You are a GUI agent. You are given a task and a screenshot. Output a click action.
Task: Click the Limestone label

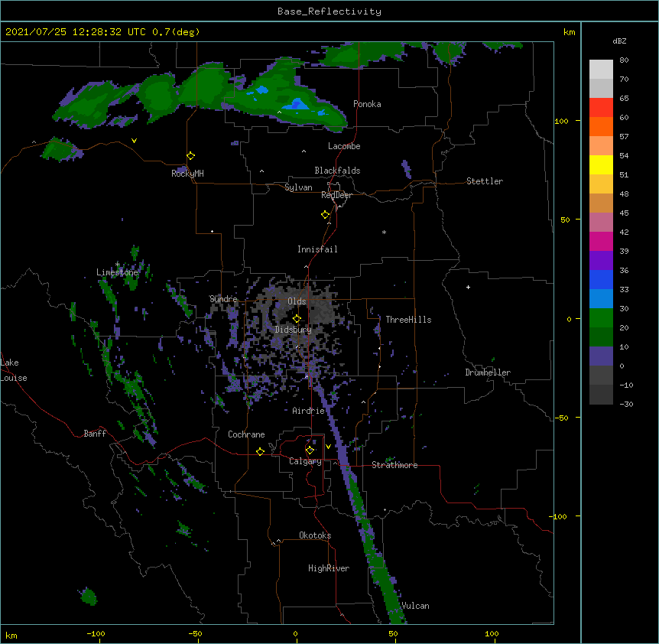point(117,272)
